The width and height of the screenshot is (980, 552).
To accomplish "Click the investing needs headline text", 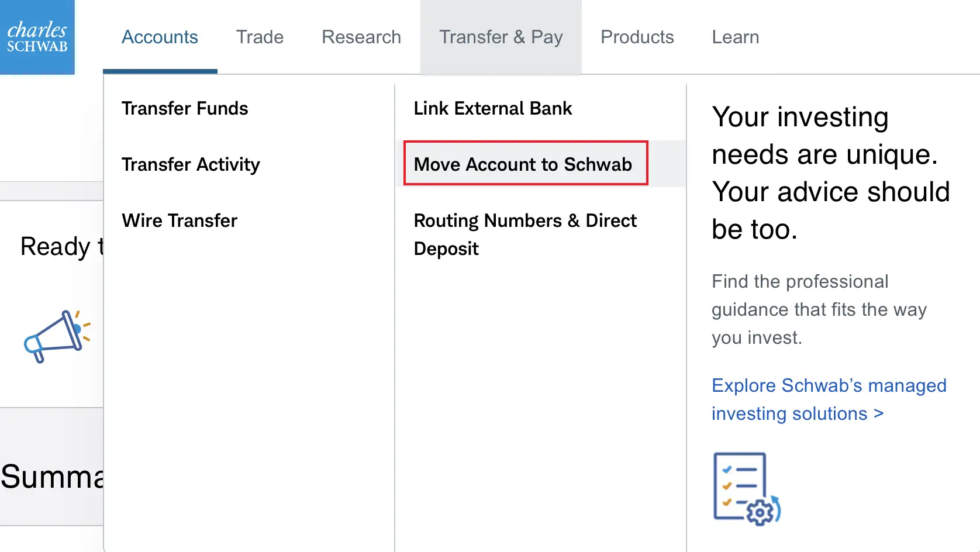I will (x=831, y=173).
